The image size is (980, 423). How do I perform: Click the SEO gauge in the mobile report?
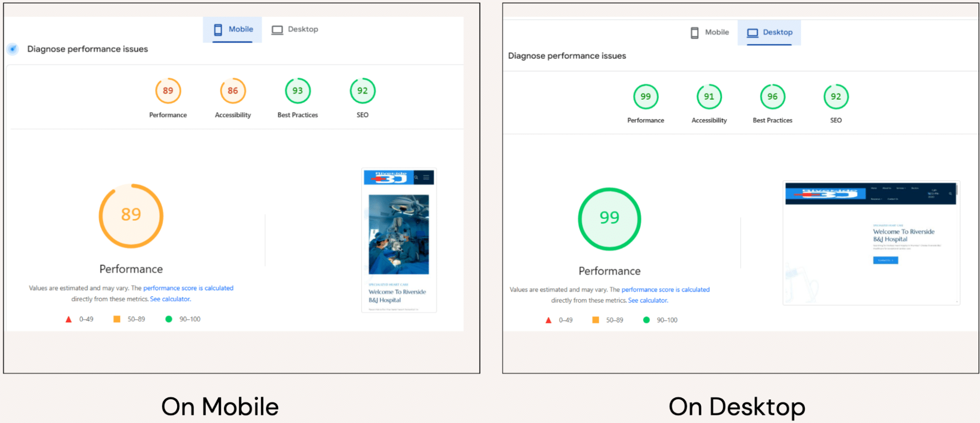pyautogui.click(x=362, y=91)
